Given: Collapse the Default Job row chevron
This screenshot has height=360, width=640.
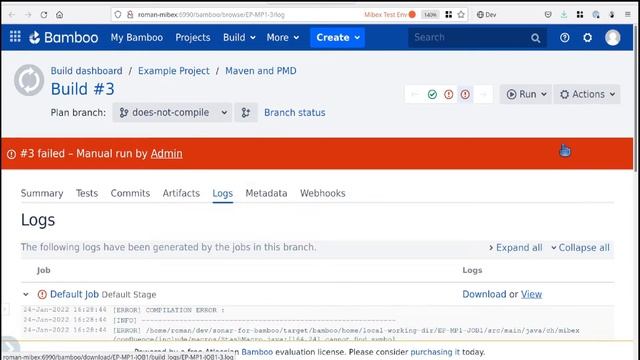Looking at the screenshot, I should point(26,294).
